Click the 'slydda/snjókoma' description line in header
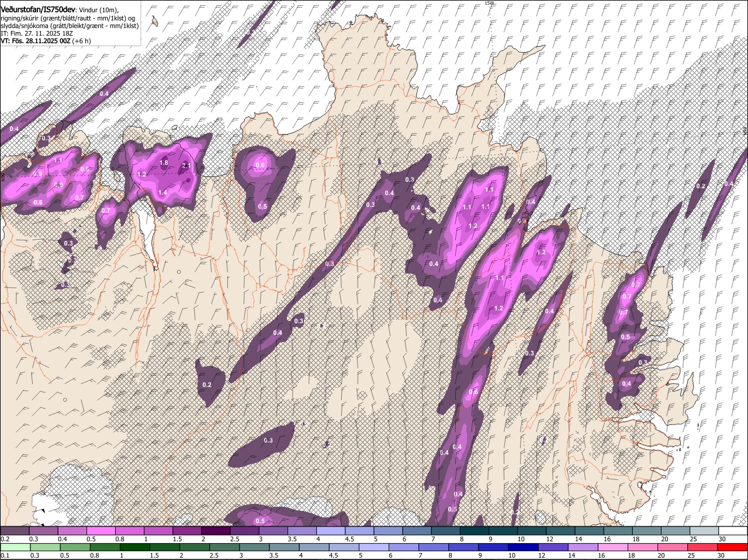748x560 pixels. click(x=70, y=26)
